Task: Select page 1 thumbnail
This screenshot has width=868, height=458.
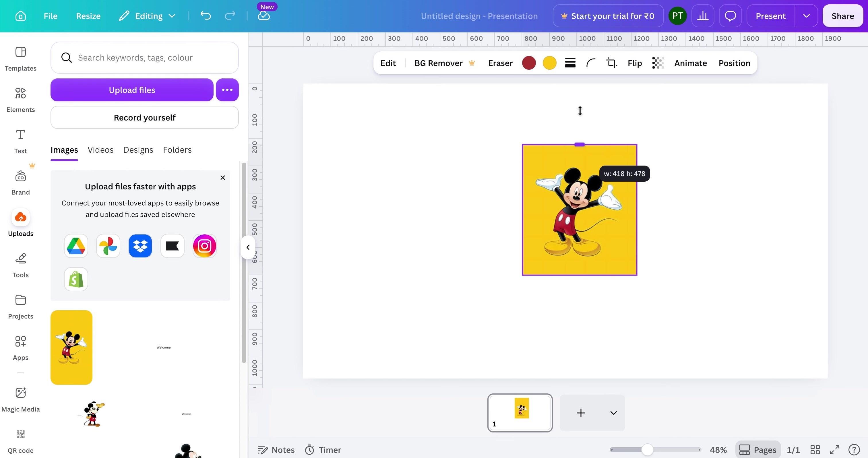Action: tap(520, 413)
